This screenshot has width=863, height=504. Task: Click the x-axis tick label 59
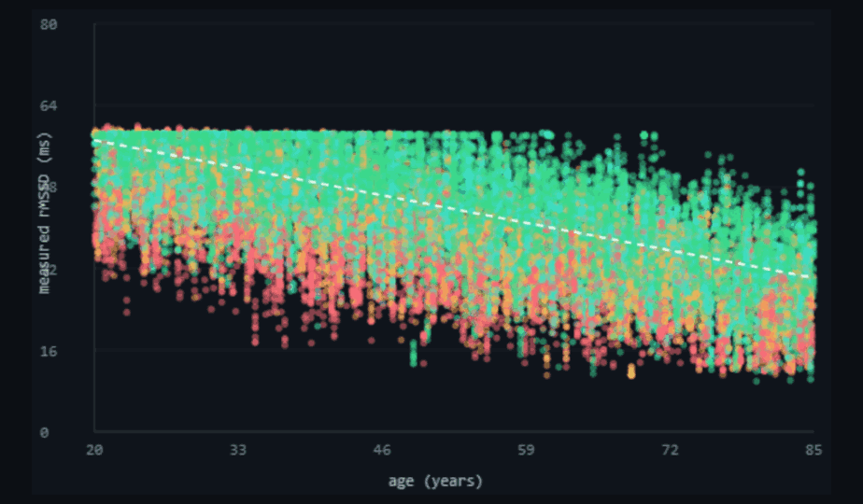526,450
